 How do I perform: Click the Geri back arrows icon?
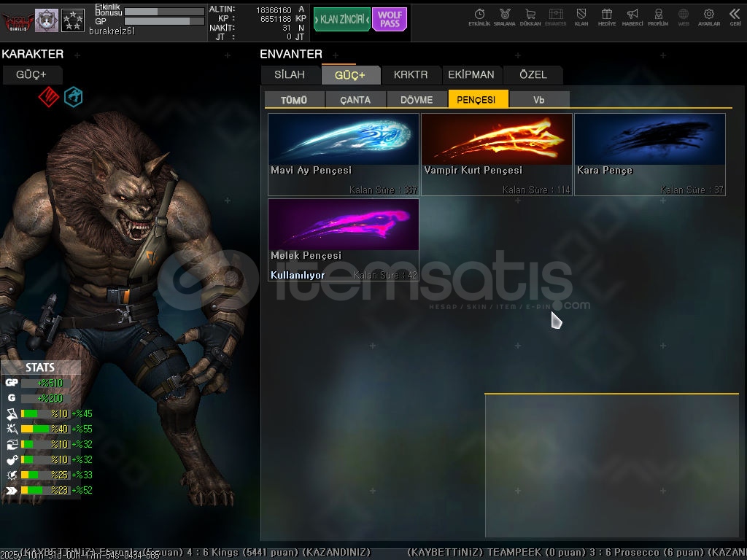[735, 17]
